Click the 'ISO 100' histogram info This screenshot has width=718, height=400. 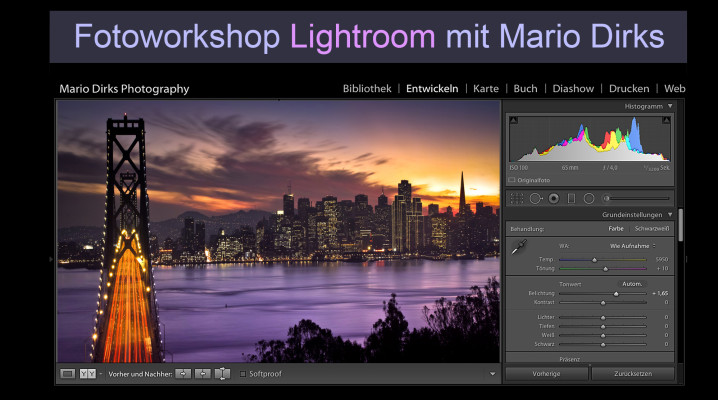point(519,168)
